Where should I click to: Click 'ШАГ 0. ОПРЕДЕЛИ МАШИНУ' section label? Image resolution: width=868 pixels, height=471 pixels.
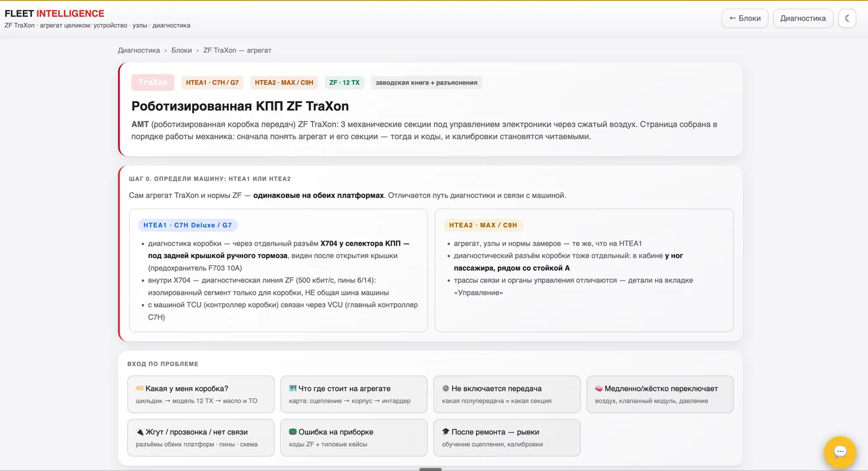210,179
